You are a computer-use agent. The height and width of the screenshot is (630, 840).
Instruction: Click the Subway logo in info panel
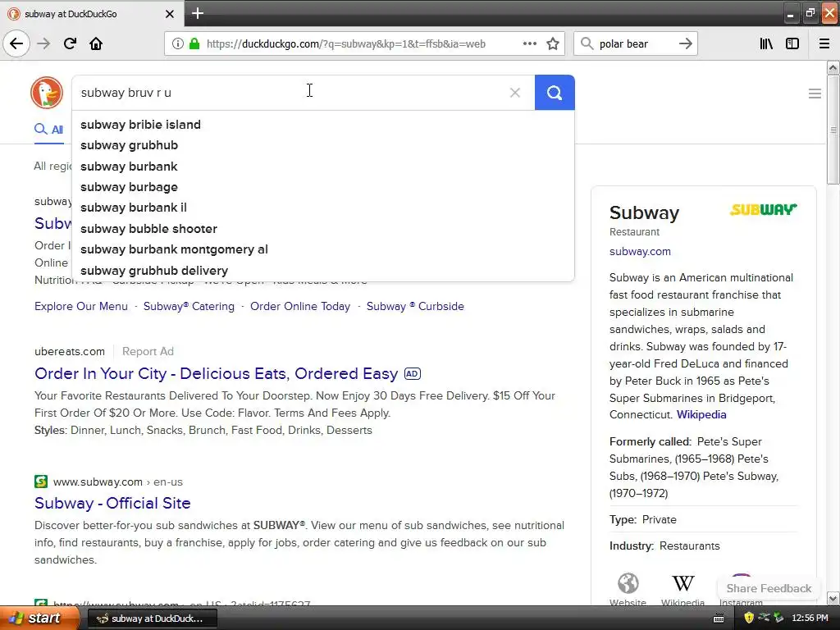(x=764, y=209)
